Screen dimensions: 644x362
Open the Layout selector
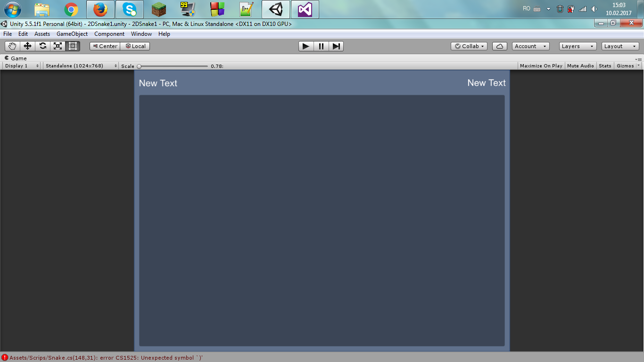(x=620, y=46)
